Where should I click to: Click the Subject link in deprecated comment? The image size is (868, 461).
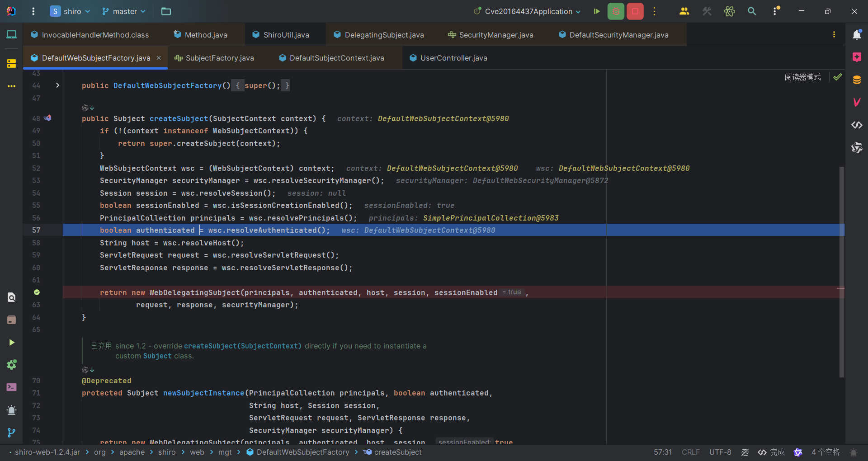157,356
